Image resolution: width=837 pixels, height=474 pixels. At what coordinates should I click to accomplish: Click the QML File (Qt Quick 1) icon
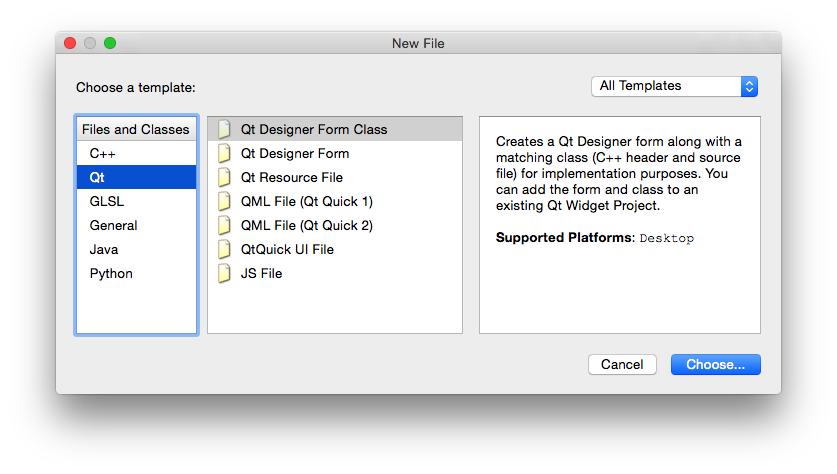(x=224, y=201)
